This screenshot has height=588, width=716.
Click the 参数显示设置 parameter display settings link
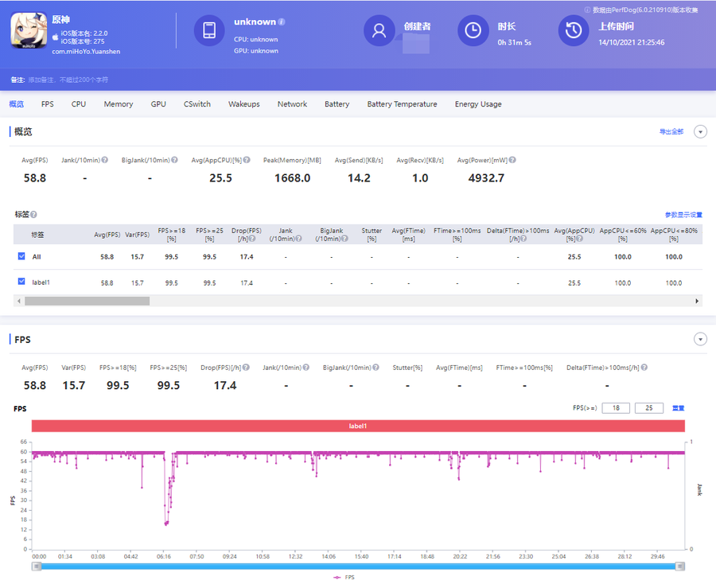pos(683,215)
